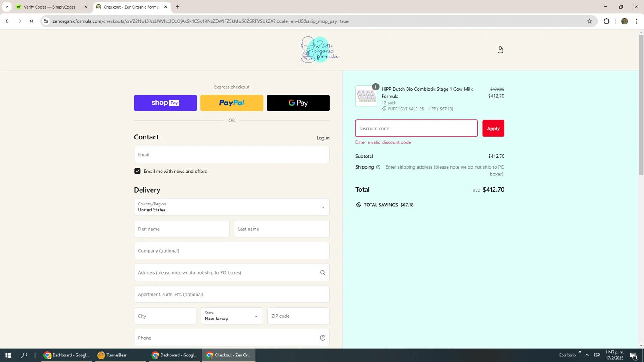Click the Escritorio toolbar label
Screen dimensions: 644x362
pos(567,355)
